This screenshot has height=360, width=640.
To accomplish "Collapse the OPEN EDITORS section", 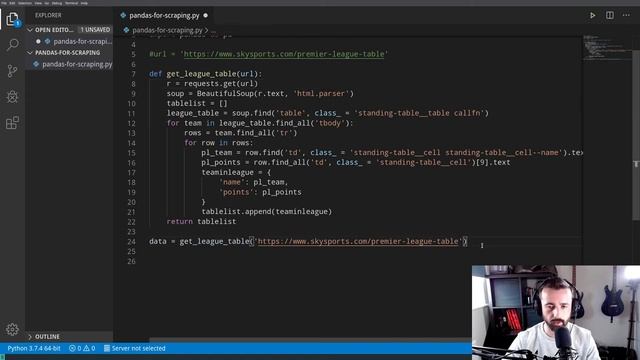I will click(x=30, y=30).
